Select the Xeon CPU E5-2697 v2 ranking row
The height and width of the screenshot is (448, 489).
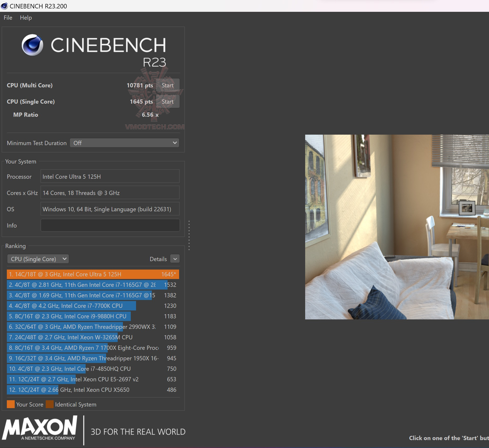point(93,379)
